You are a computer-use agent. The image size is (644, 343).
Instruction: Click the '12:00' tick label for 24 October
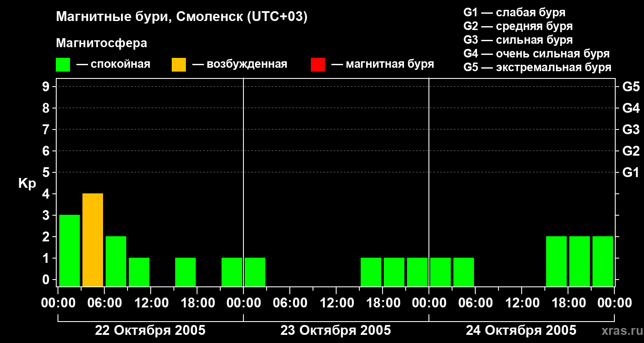[522, 303]
